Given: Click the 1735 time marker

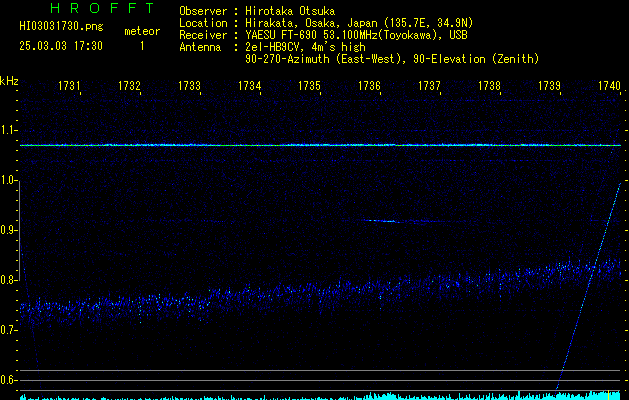Looking at the screenshot, I should point(309,86).
